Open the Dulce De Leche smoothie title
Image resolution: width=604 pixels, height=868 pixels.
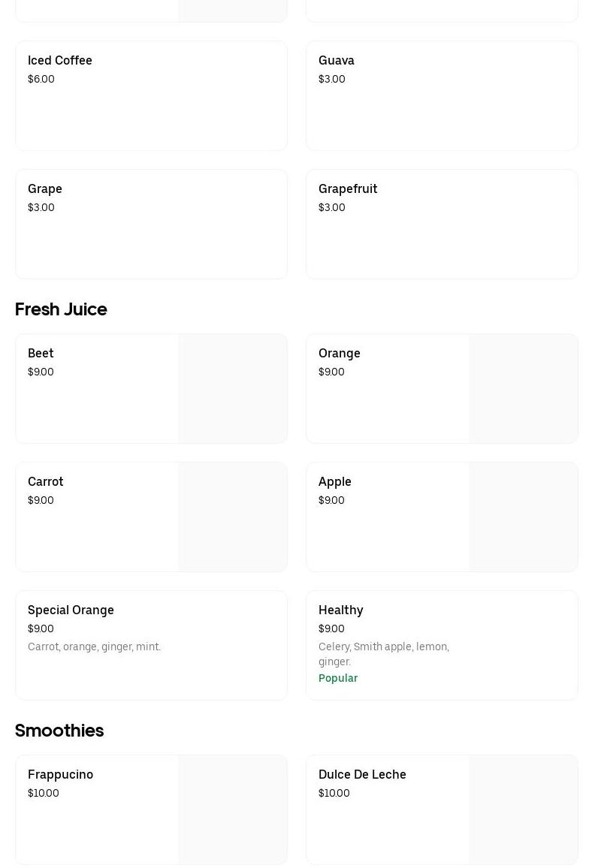pos(362,775)
